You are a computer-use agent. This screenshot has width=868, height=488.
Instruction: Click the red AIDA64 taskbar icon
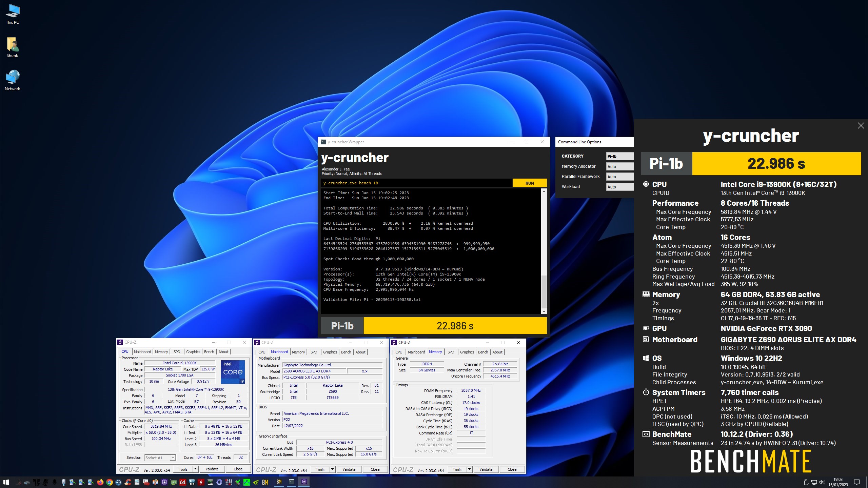[182, 482]
